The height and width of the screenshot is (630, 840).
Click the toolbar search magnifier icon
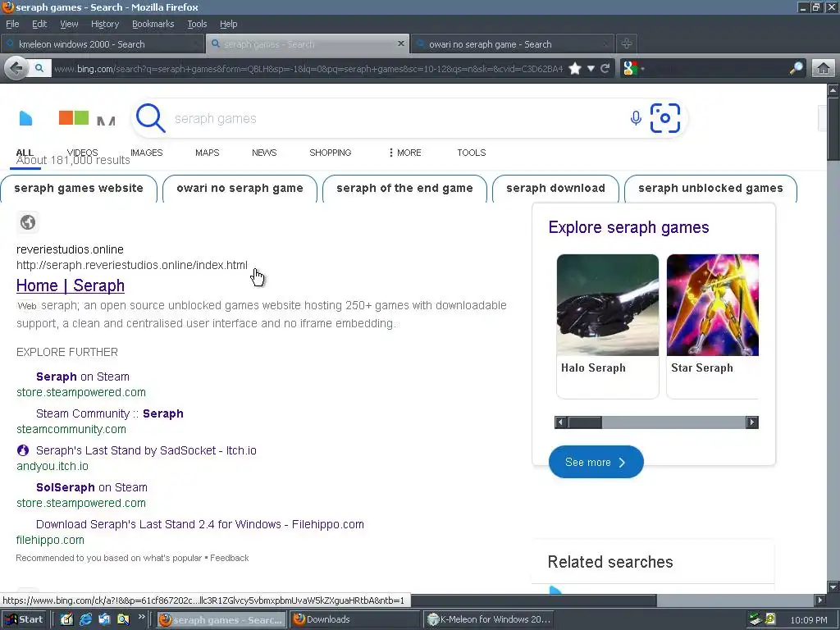796,68
